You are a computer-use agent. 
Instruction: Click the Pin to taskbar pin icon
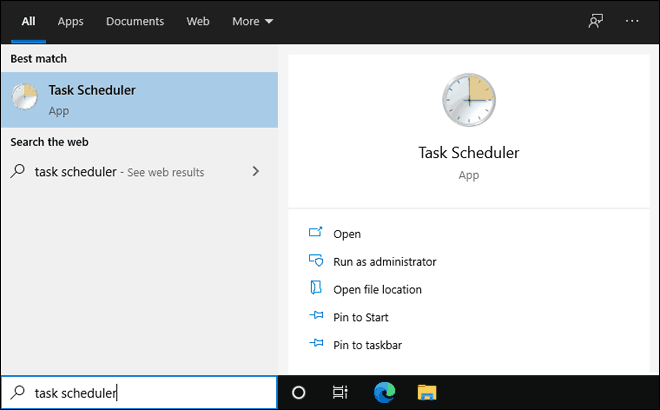point(316,343)
